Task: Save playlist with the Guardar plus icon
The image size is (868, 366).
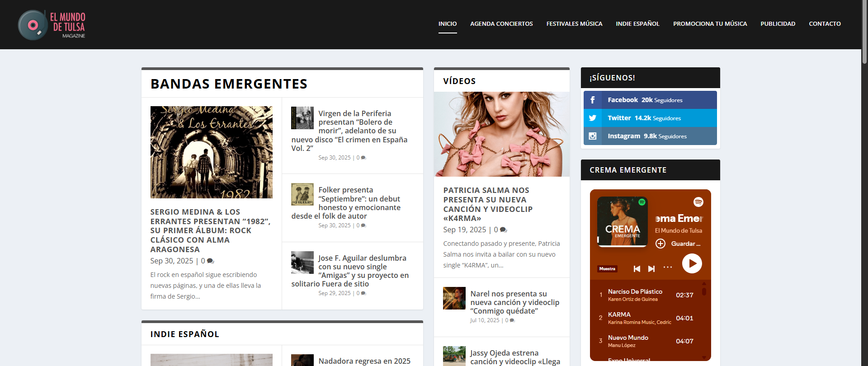Action: (x=660, y=244)
